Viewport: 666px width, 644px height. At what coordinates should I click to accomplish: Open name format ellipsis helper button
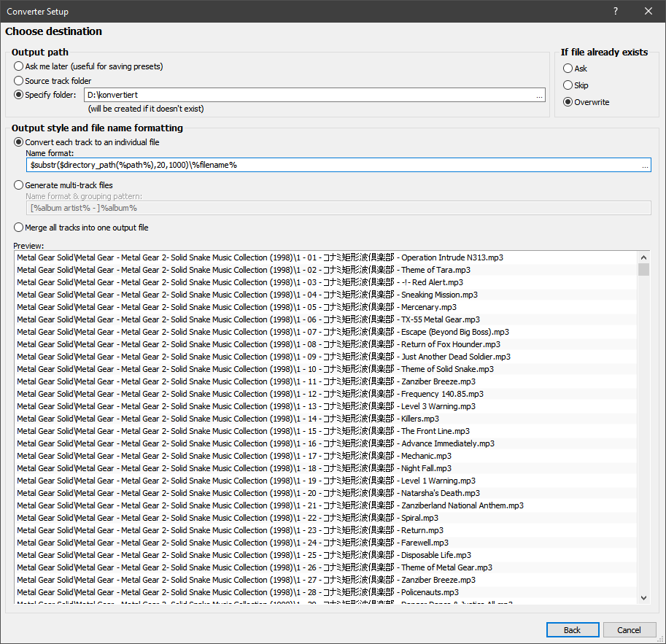645,166
